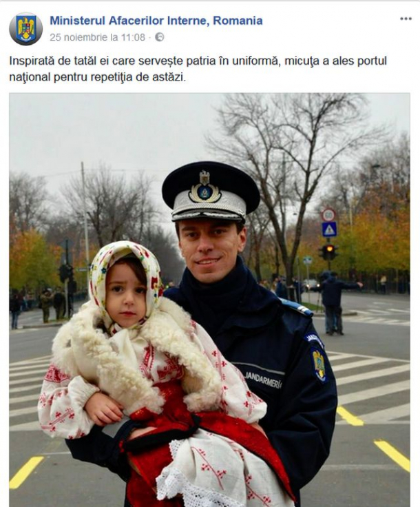Open Ministerul Afacerilor Interne, Romania page link
Screen dimensions: 420x507
[x=156, y=21]
